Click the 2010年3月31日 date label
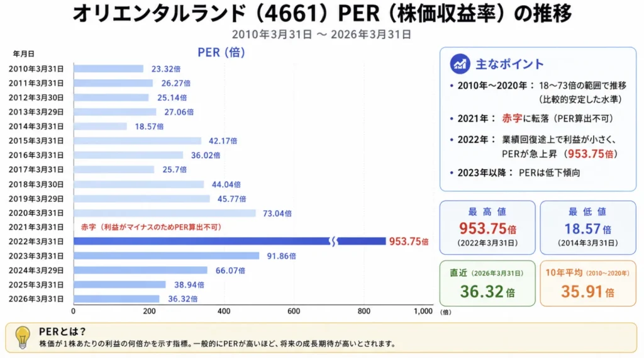644x358 pixels. [36, 69]
